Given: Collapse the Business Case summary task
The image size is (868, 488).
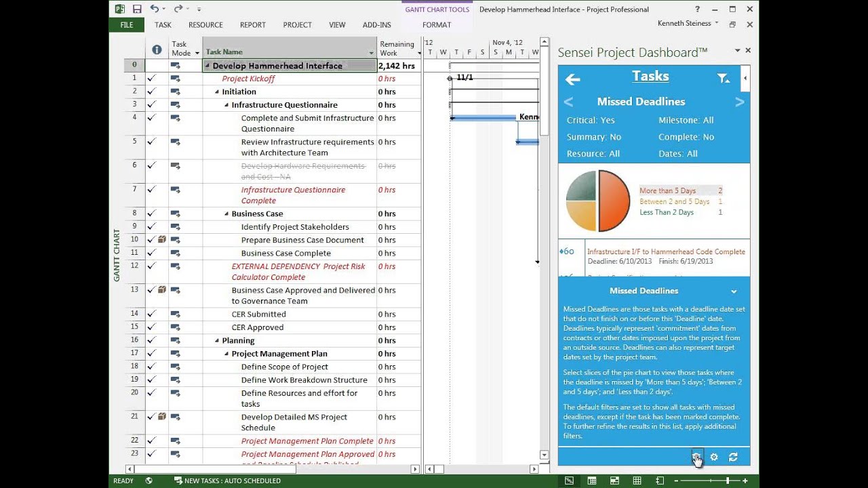Looking at the screenshot, I should coord(226,214).
